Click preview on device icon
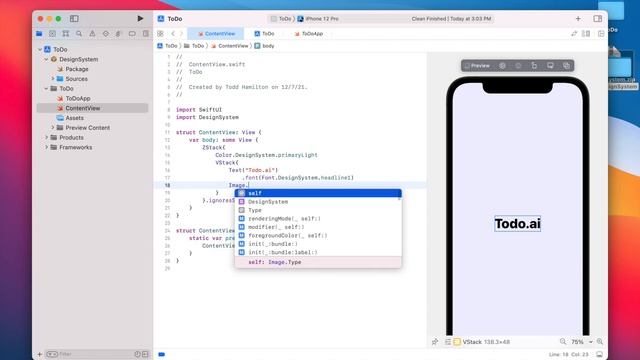Image resolution: width=640 pixels, height=360 pixels. pyautogui.click(x=550, y=66)
